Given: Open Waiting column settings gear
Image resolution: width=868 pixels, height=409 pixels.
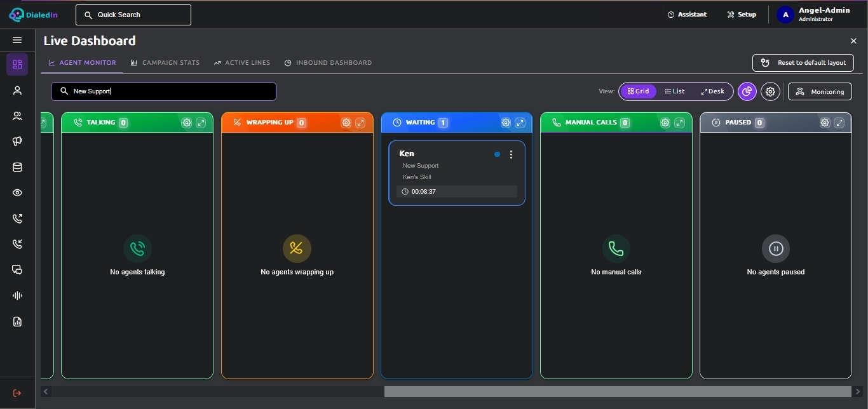Looking at the screenshot, I should tap(505, 123).
